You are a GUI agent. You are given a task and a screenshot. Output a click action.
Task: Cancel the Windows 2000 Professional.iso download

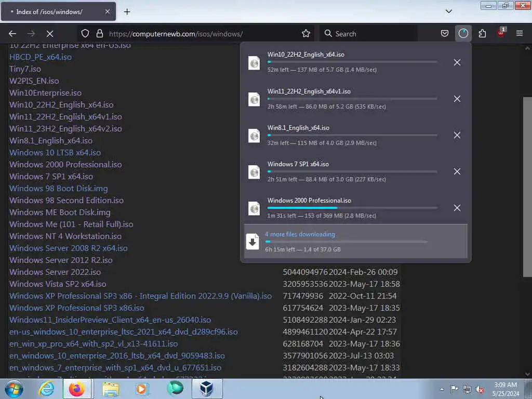(457, 208)
